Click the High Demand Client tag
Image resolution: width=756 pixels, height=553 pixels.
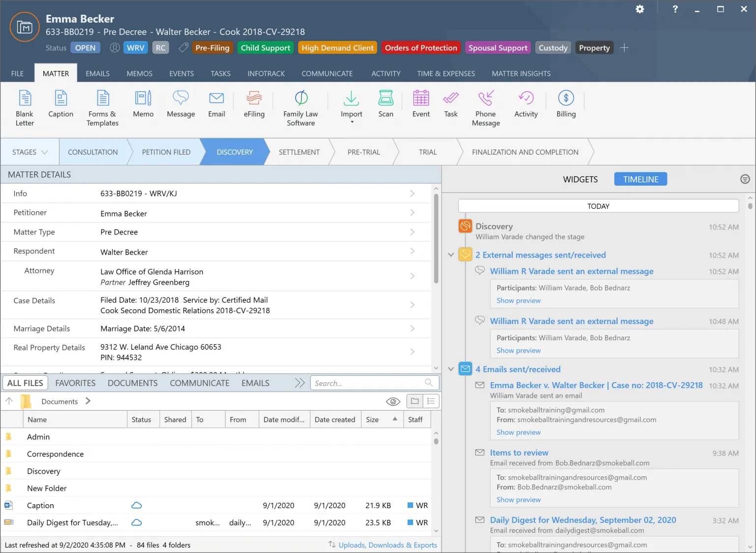pos(337,48)
